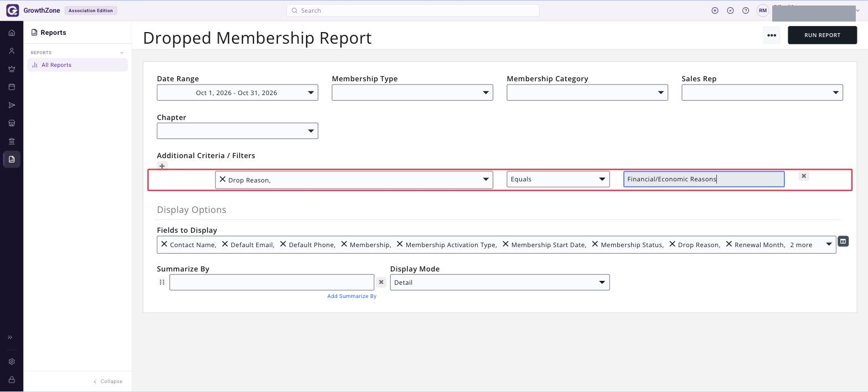Open the Billing bank sidebar icon

[x=12, y=141]
